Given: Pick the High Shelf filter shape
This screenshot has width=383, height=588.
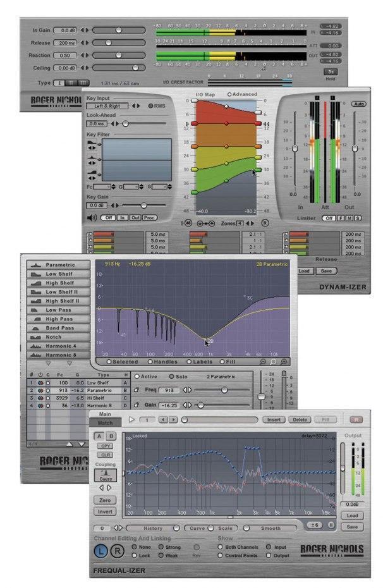Looking at the screenshot, I should click(59, 283).
